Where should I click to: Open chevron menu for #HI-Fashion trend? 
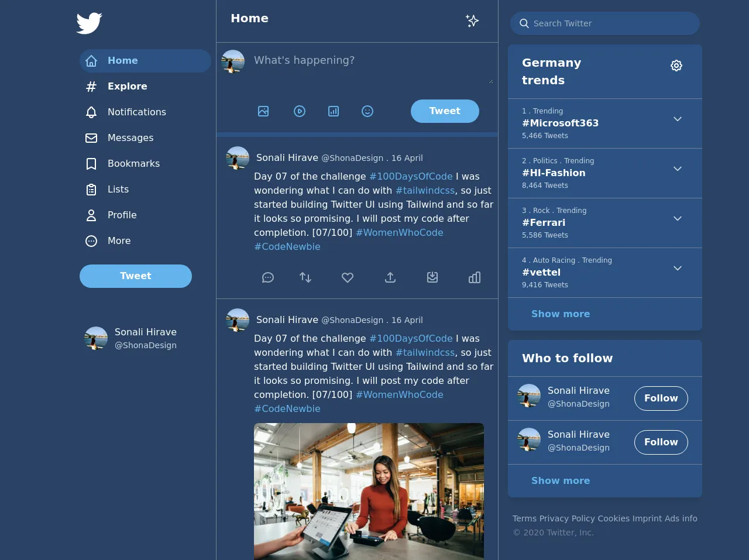tap(678, 169)
